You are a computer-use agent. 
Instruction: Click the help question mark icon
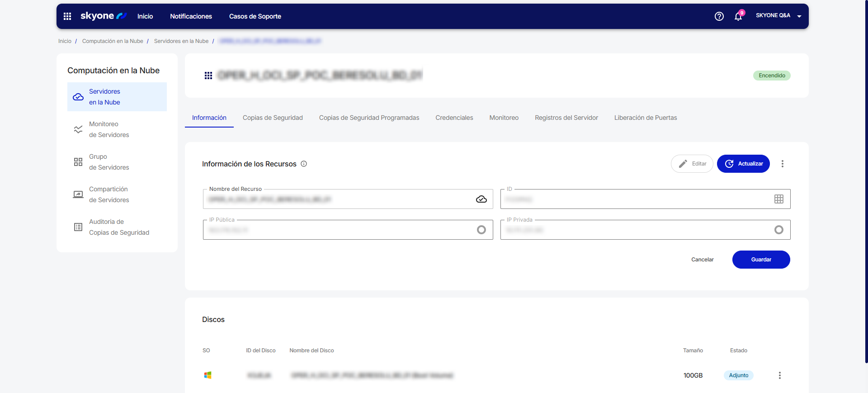[x=719, y=16]
